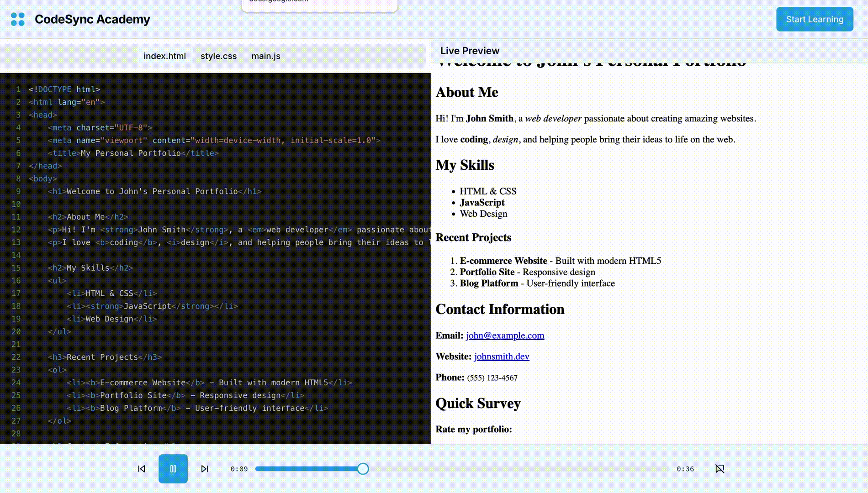
Task: Click the 'Quick Survey' heading in preview
Action: (478, 404)
